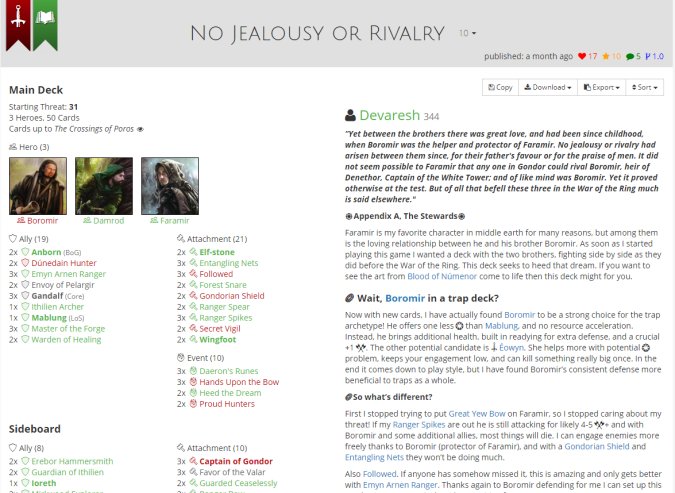The image size is (675, 493).
Task: Open Proud Hunters event link
Action: tap(227, 404)
